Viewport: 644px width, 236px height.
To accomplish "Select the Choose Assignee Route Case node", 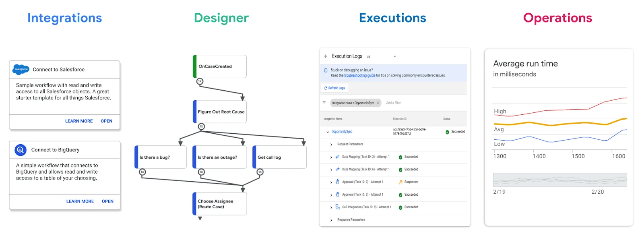I will (x=220, y=204).
